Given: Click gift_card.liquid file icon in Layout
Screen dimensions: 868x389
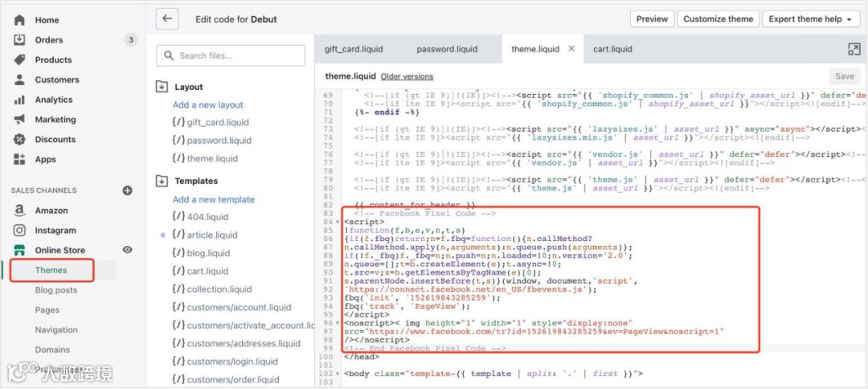Looking at the screenshot, I should (178, 122).
